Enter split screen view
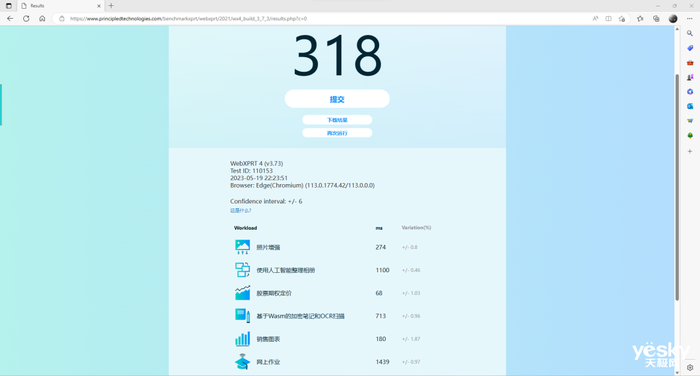700x376 pixels. click(608, 19)
